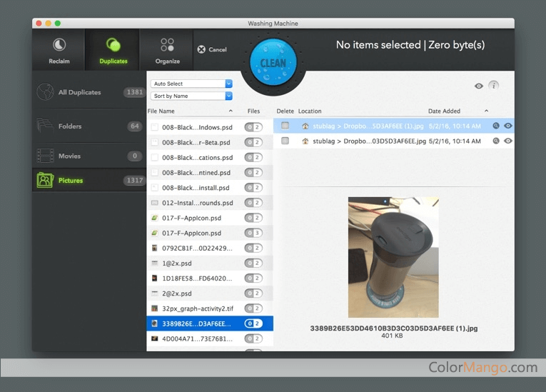Reveal 03D5D3AF6EE.jpg with magnifier icon
The width and height of the screenshot is (546, 392).
tap(496, 141)
